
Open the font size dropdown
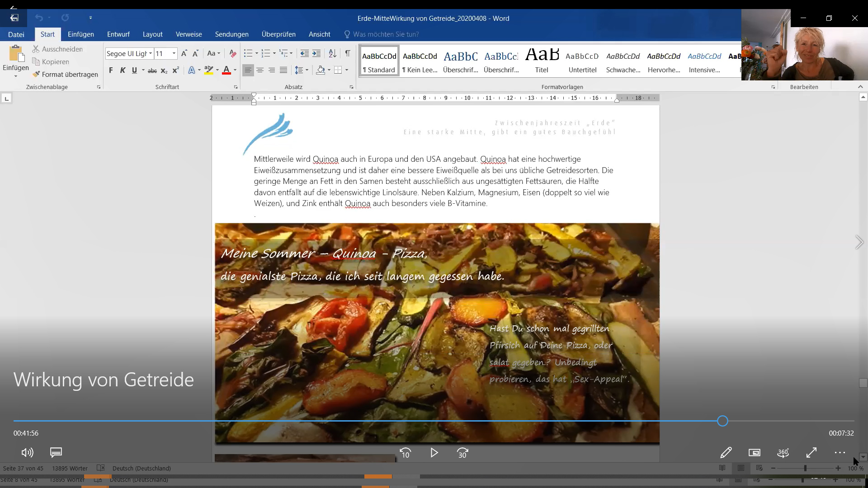tap(174, 53)
